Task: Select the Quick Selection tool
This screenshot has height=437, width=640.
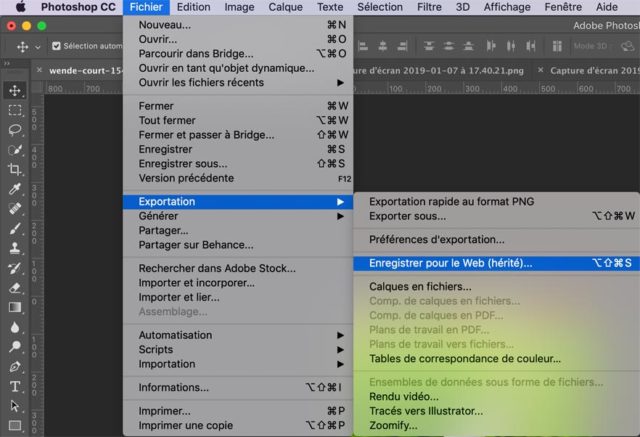Action: (15, 150)
